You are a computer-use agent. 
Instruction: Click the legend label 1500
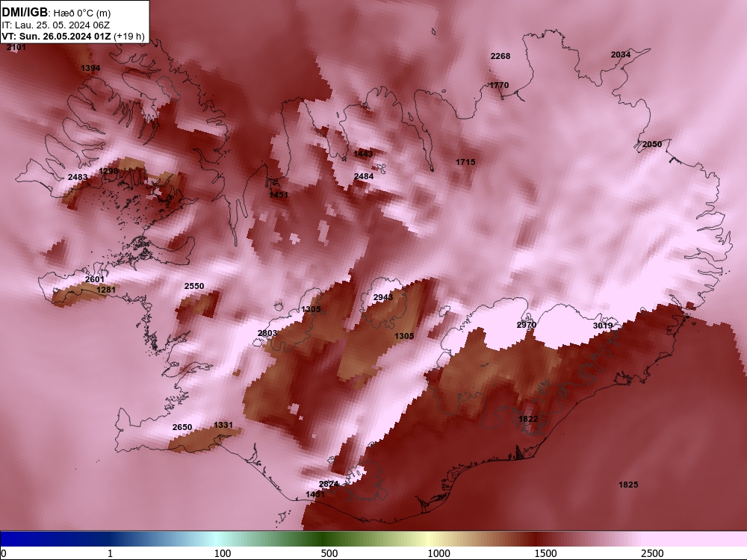(x=545, y=553)
